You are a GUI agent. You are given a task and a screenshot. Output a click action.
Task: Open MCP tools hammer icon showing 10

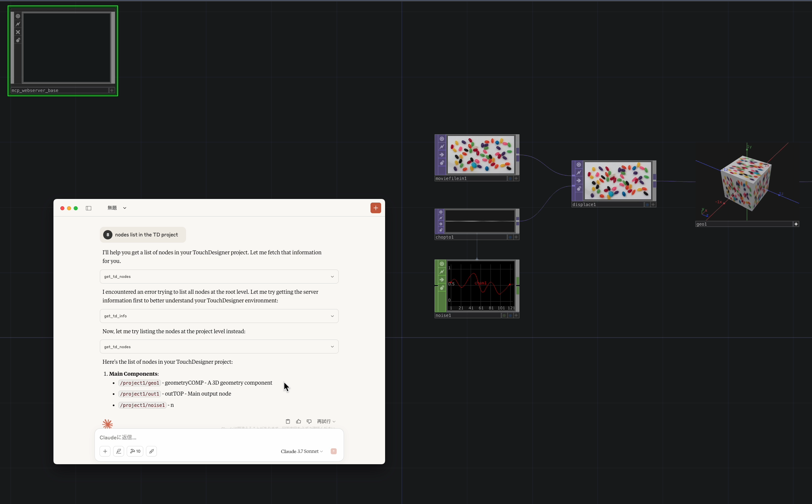tap(135, 451)
